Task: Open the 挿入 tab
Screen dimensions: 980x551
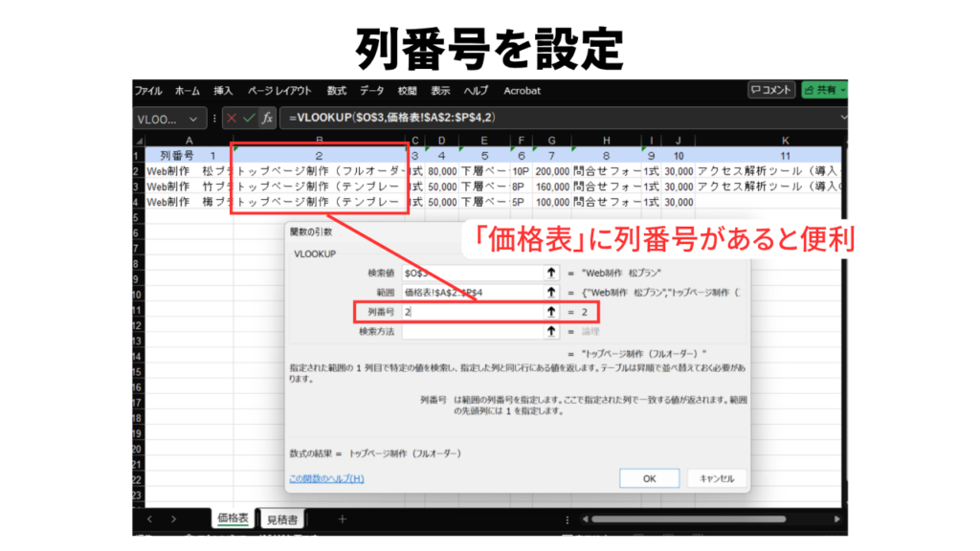Action: coord(222,91)
